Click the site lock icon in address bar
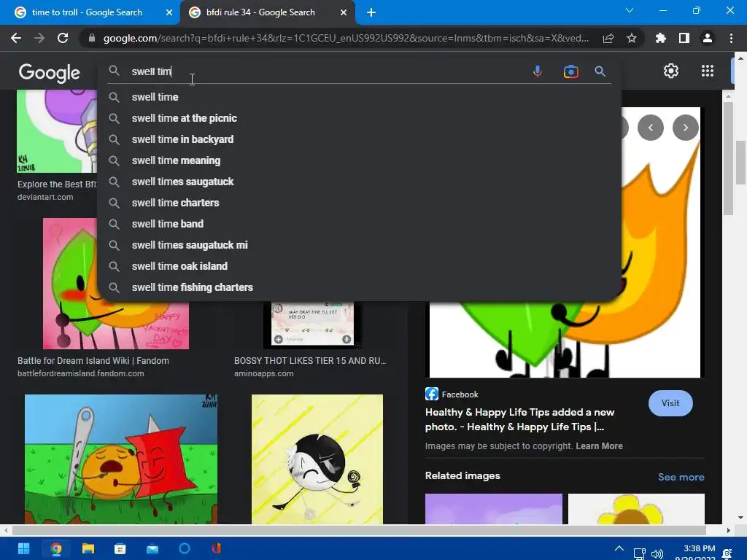747x560 pixels. pos(91,38)
